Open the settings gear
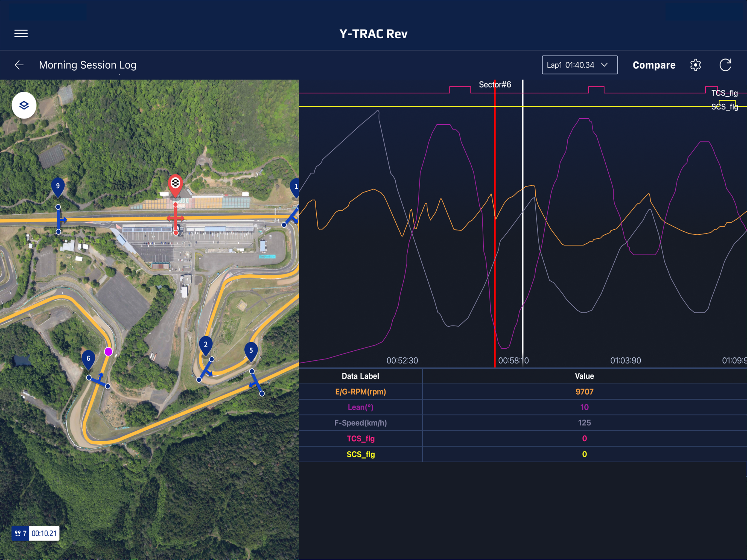This screenshot has height=560, width=747. 695,65
